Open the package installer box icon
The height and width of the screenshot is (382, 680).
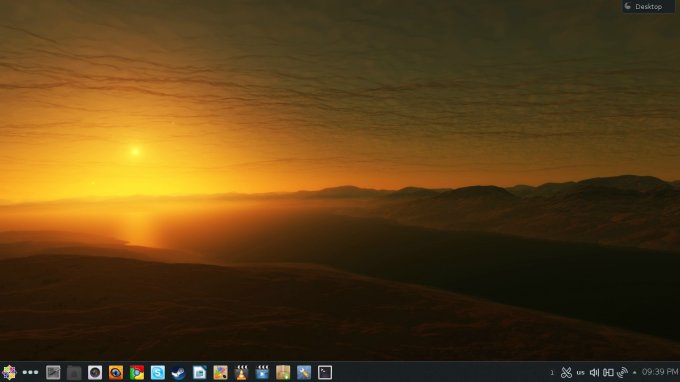pyautogui.click(x=283, y=372)
